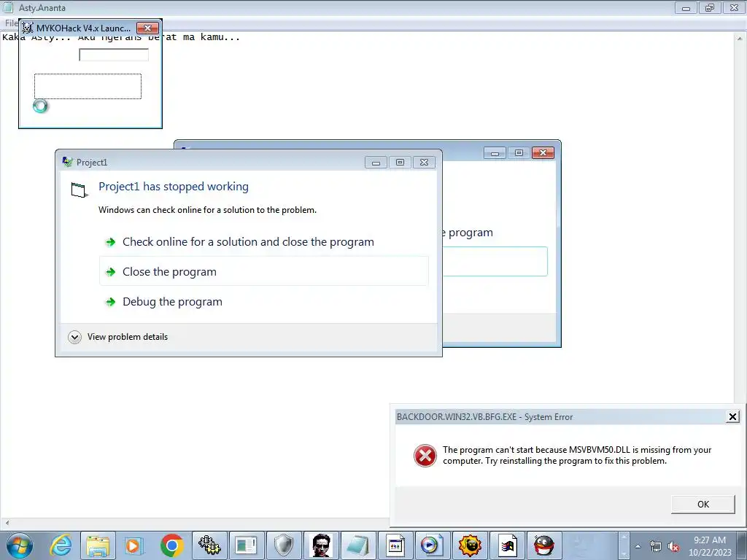Select the gray shield taskbar icon
747x560 pixels.
click(x=284, y=545)
